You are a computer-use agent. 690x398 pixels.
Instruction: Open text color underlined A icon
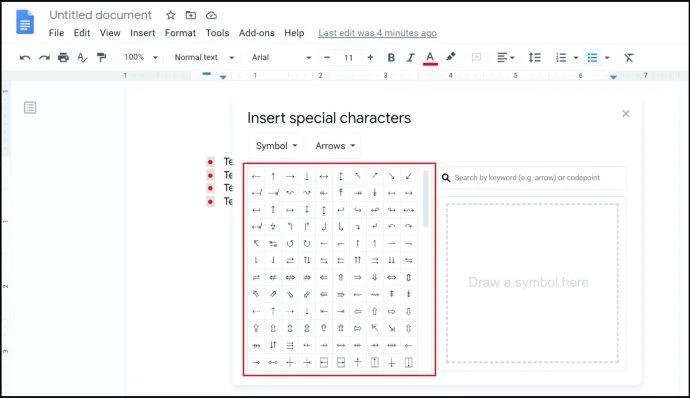[430, 58]
